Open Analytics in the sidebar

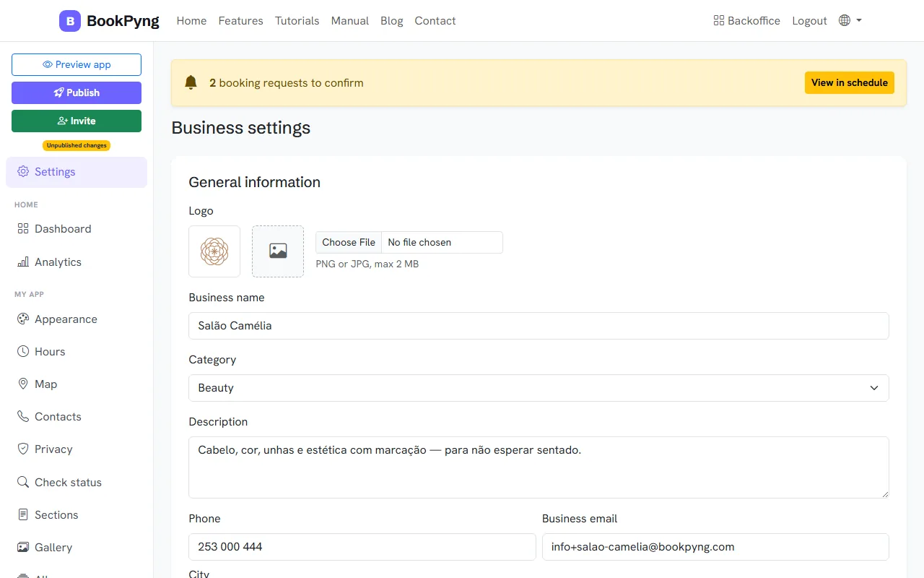[77, 262]
